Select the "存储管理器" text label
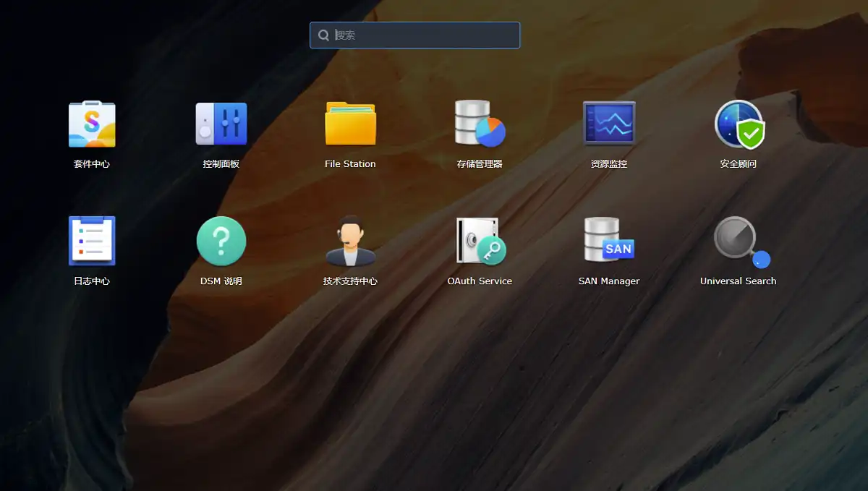 tap(480, 164)
